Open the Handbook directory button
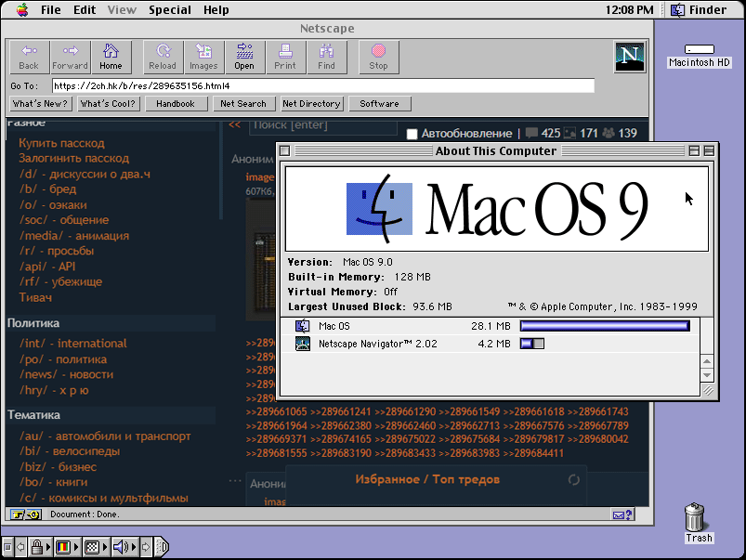The height and width of the screenshot is (560, 746). 176,104
